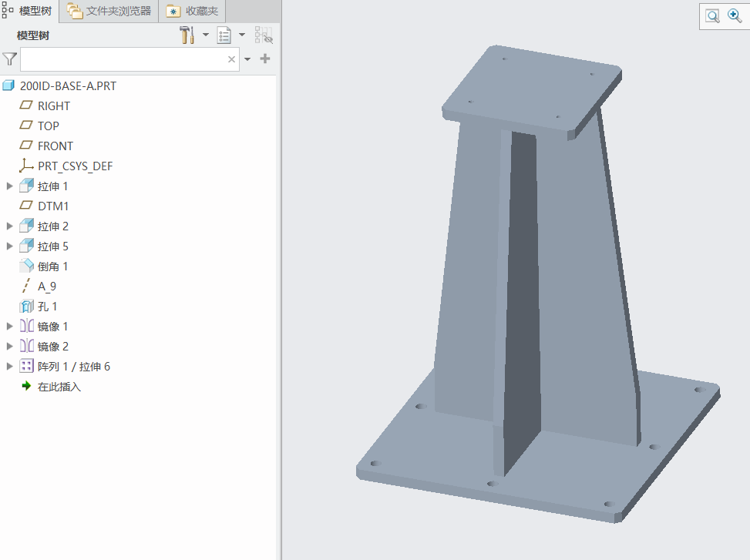This screenshot has height=560, width=750.
Task: Click the green insert-here arrow icon
Action: click(x=26, y=386)
